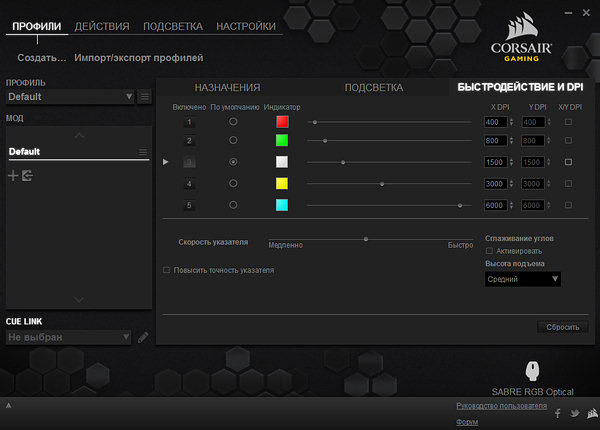Open the Twitter icon in the footer
The image size is (600, 430).
(574, 413)
